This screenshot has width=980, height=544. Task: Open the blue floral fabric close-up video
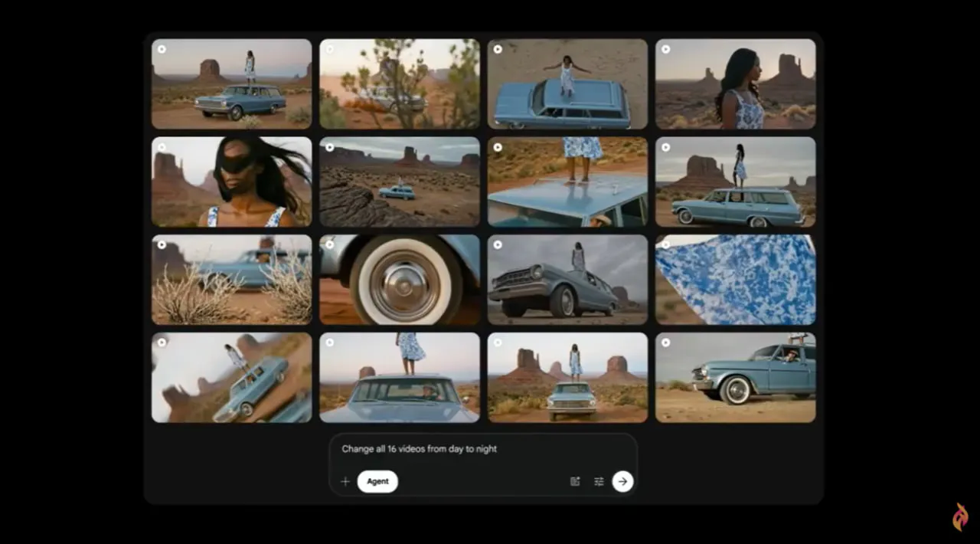pyautogui.click(x=736, y=280)
